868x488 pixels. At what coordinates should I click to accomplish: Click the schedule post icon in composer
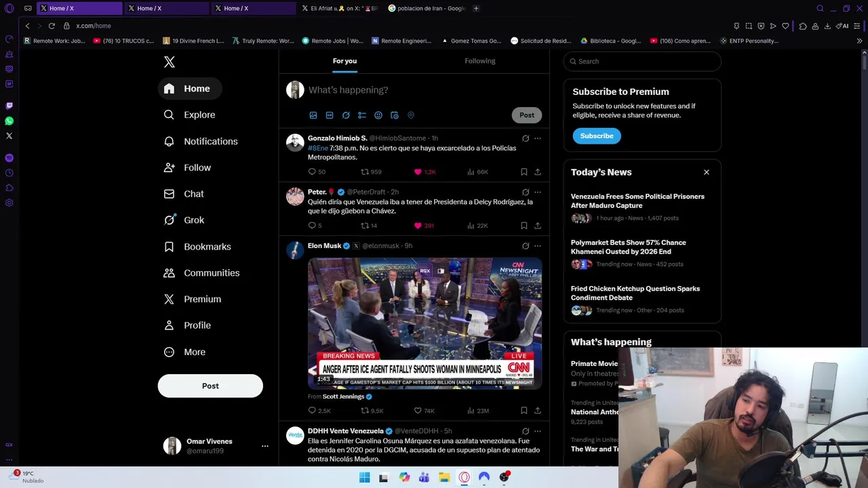[395, 115]
